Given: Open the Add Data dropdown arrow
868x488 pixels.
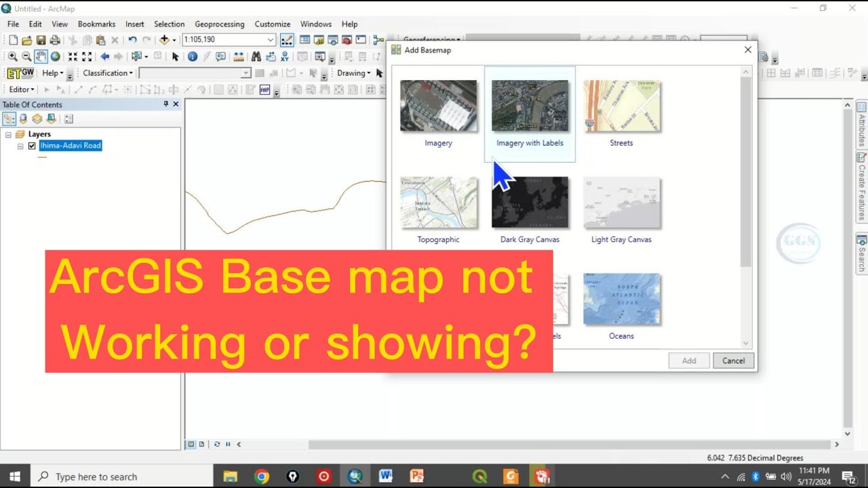Looking at the screenshot, I should click(174, 40).
